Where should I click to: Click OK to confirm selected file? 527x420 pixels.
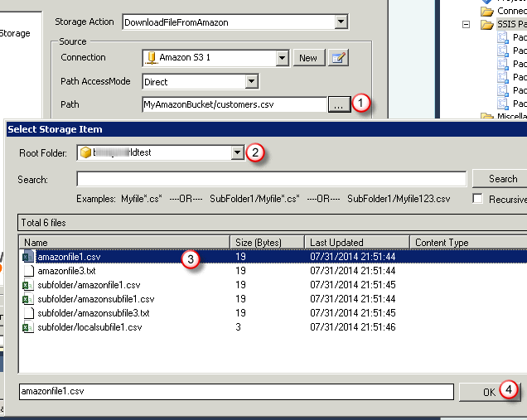pyautogui.click(x=490, y=392)
